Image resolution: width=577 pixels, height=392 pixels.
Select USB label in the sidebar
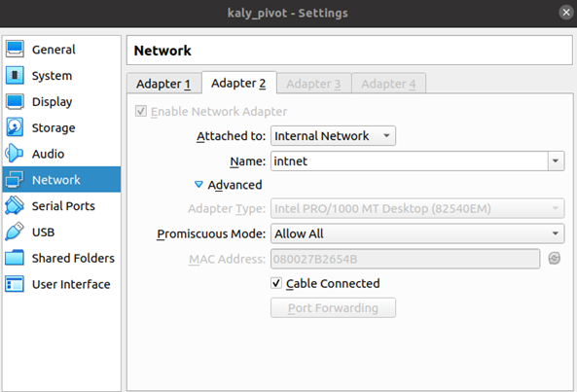pos(43,232)
